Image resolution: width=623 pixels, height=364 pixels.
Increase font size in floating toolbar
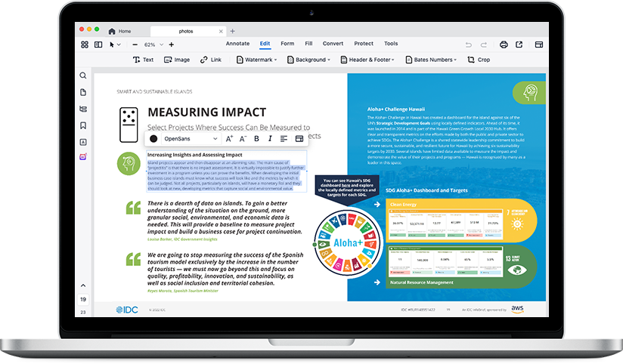[x=230, y=138]
